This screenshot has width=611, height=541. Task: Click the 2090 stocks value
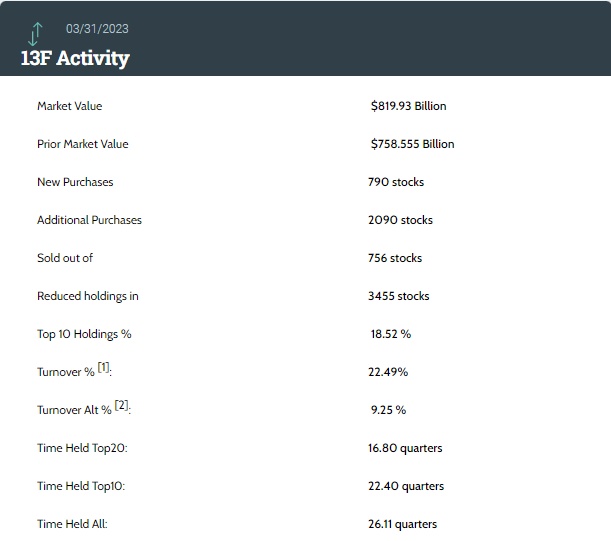(x=400, y=220)
